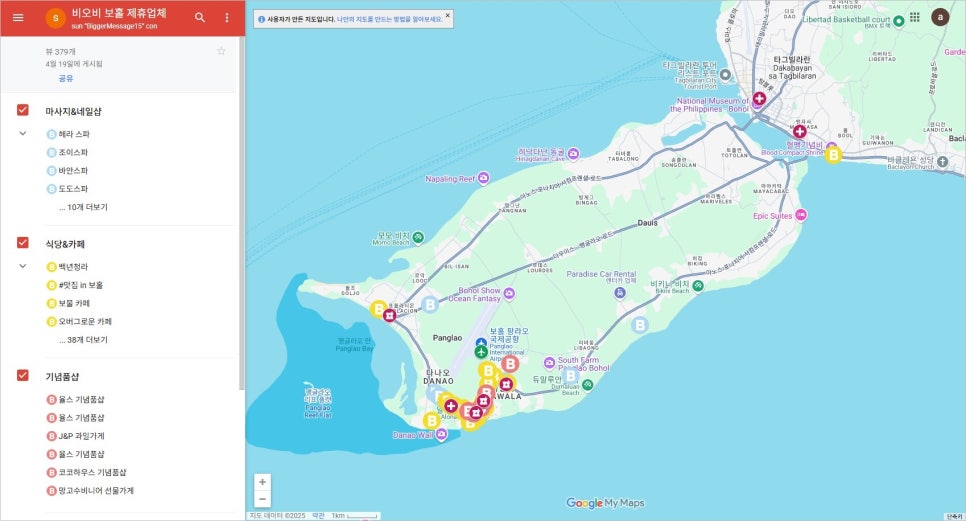
Task: Star this map with the star icon
Action: click(x=221, y=50)
